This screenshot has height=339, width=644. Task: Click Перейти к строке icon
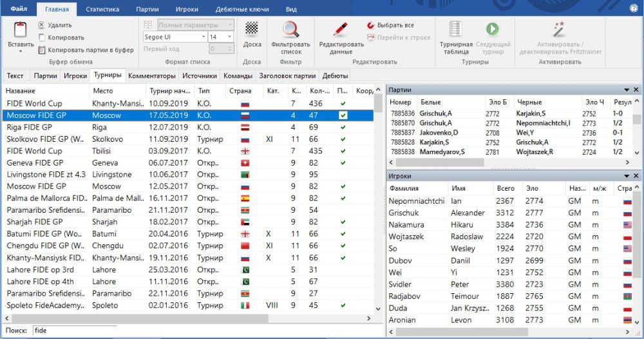[x=371, y=37]
